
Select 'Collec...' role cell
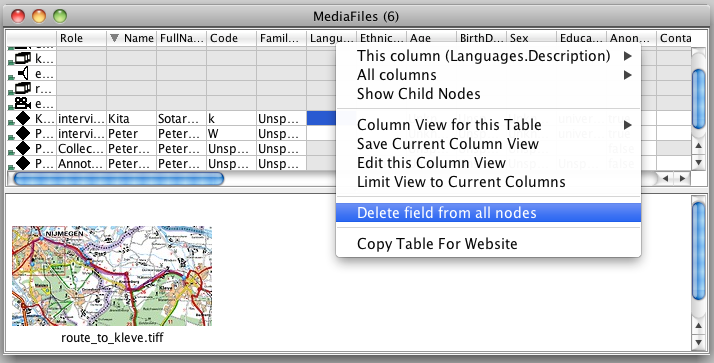point(82,149)
